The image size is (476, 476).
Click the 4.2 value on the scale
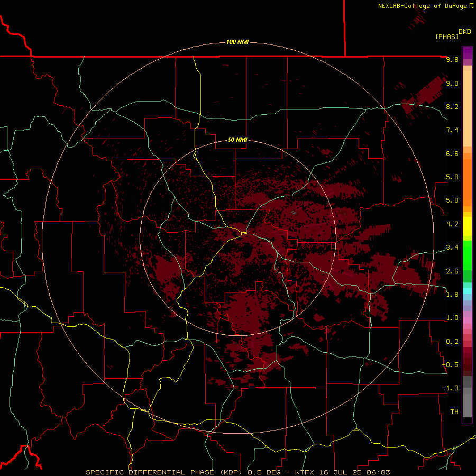[452, 224]
